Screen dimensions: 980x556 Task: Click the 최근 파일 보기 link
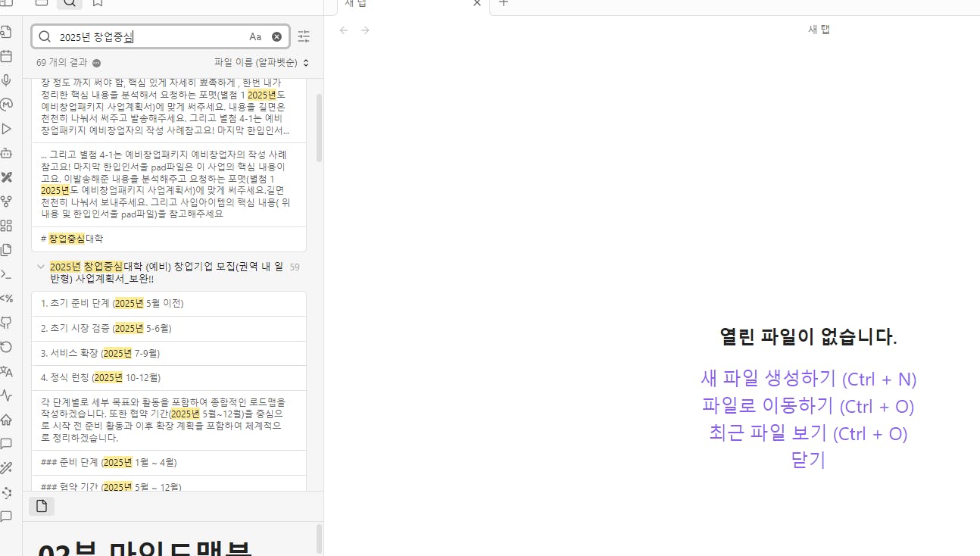point(807,433)
